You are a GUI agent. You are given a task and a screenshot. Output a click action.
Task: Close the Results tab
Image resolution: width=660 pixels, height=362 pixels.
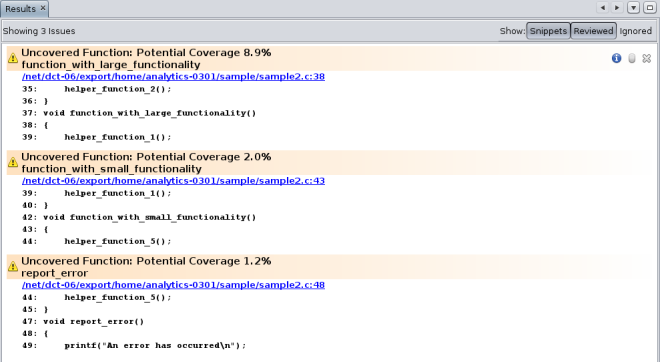coord(43,8)
